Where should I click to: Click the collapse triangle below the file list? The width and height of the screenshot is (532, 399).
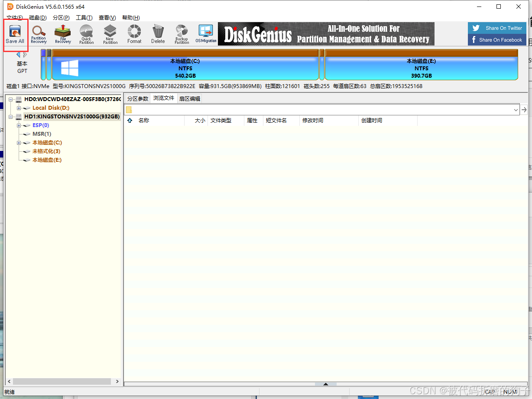[326, 384]
